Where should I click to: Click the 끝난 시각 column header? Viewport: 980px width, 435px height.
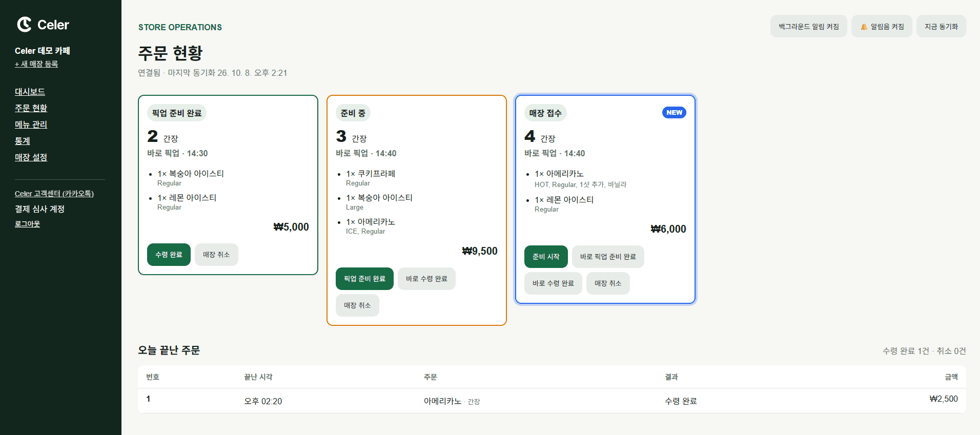258,377
